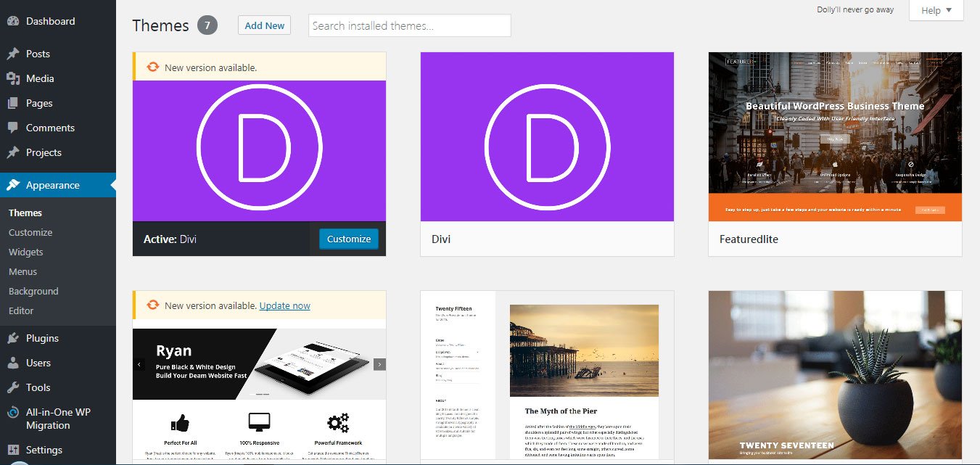
Task: Click the Users person icon
Action: (13, 363)
